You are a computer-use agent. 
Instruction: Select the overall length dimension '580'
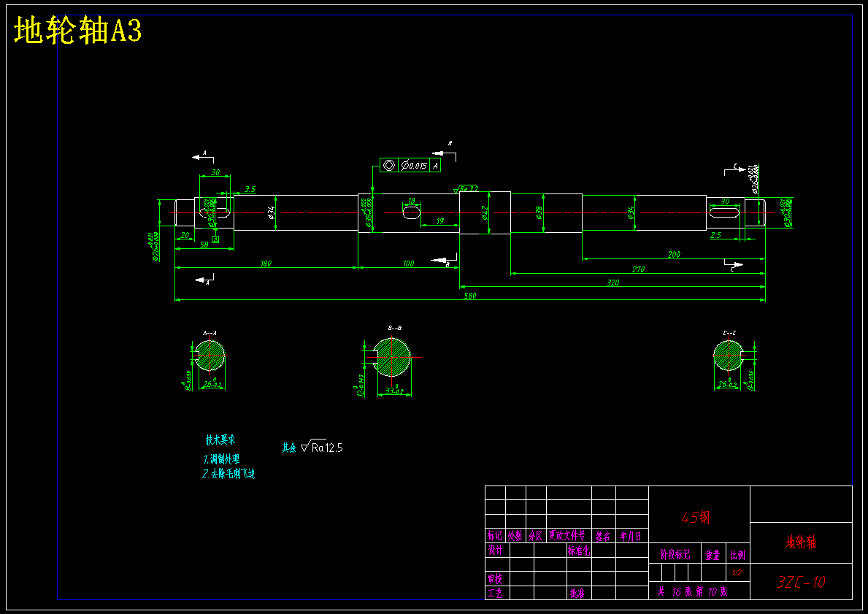tap(469, 296)
